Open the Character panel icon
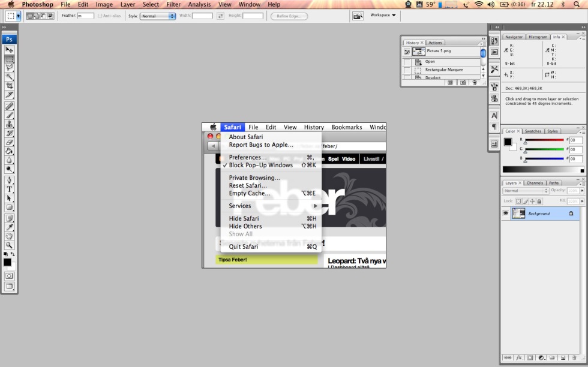Viewport: 588px width, 367px height. pos(494,115)
